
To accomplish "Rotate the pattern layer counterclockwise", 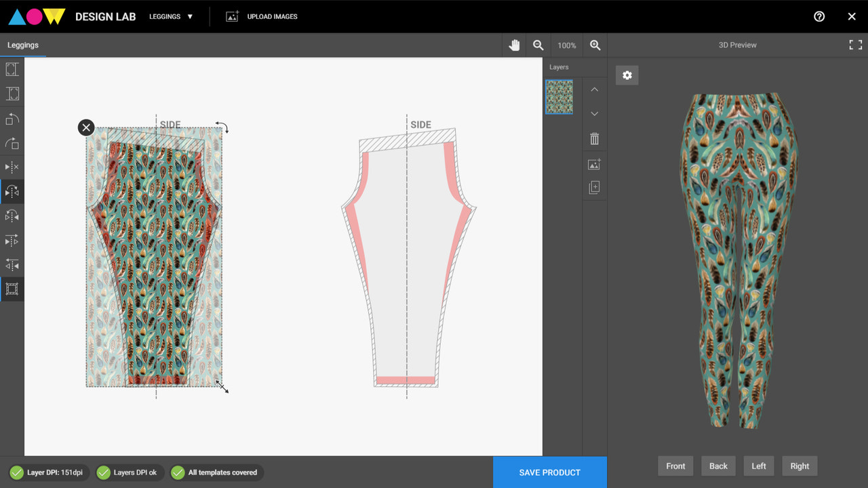I will 12,119.
